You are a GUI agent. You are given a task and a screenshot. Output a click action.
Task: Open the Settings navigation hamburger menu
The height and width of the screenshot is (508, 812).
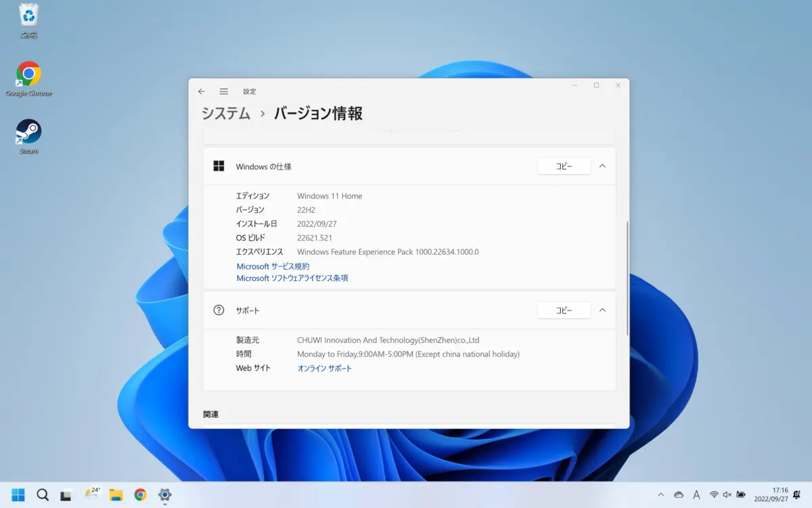pyautogui.click(x=223, y=91)
